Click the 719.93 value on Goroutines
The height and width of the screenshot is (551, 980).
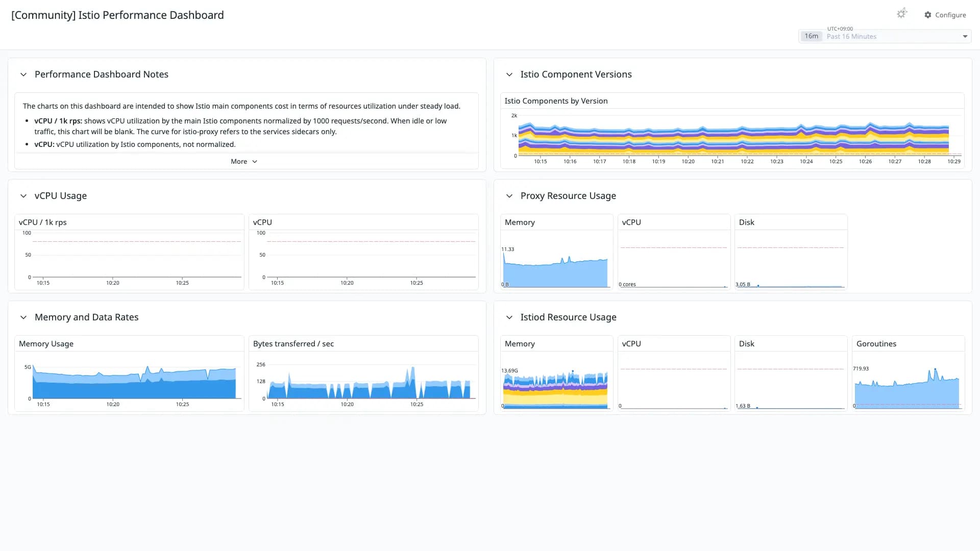pyautogui.click(x=861, y=368)
